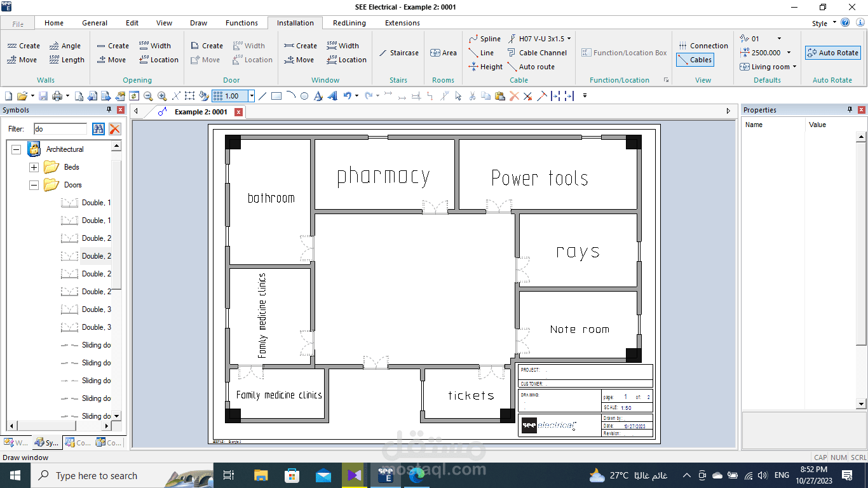Switch to the Extensions ribbon tab
868x488 pixels.
(x=402, y=23)
